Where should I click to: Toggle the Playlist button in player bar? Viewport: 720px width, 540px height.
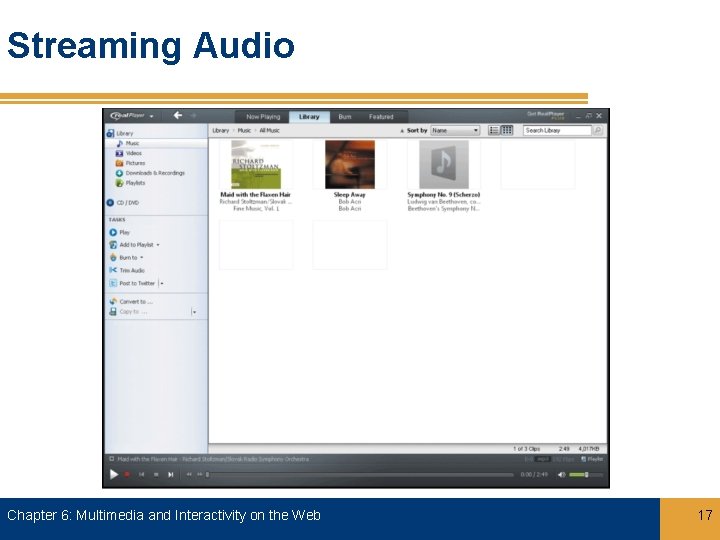592,459
